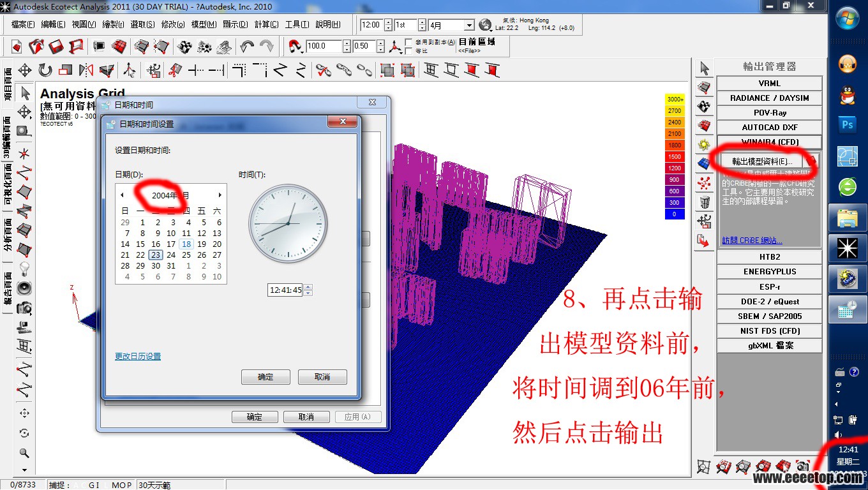Select the Speaker source tool

tap(24, 288)
